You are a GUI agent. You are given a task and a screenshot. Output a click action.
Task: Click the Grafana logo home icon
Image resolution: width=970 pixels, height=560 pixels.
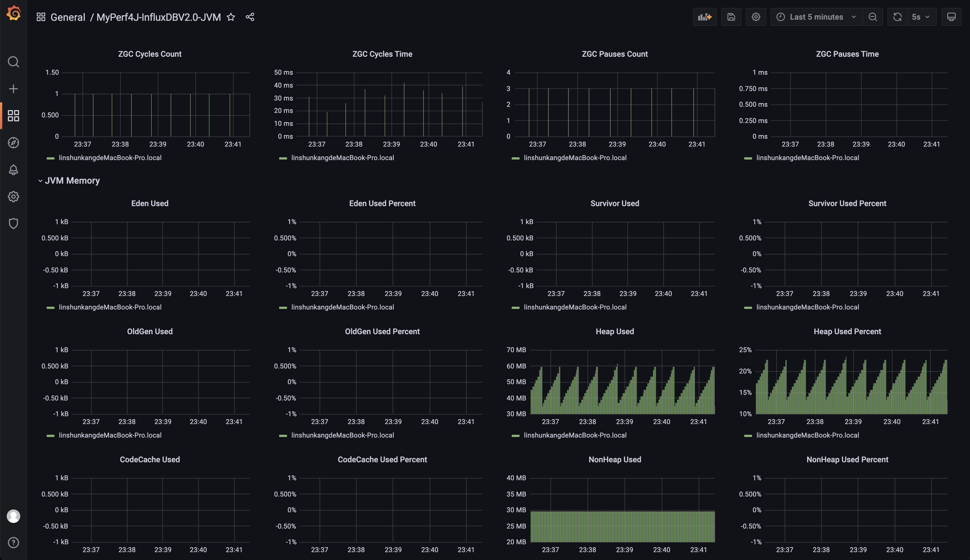[x=13, y=13]
